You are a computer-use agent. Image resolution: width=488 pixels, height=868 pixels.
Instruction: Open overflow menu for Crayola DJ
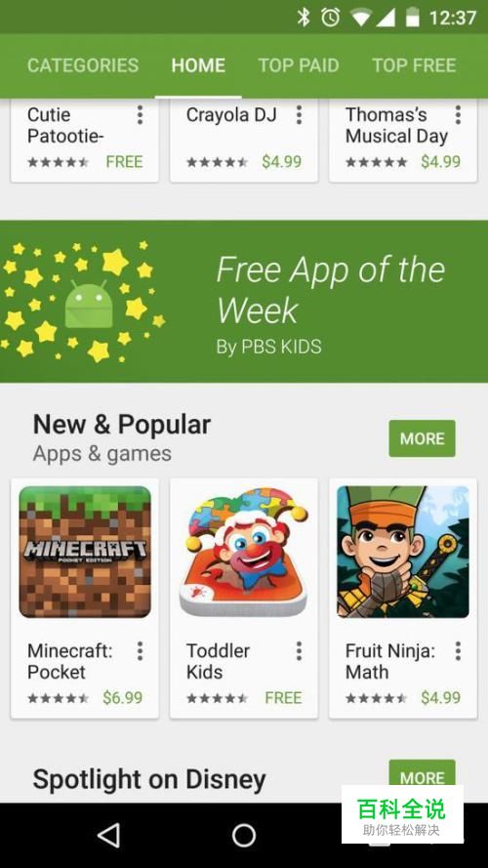[299, 115]
